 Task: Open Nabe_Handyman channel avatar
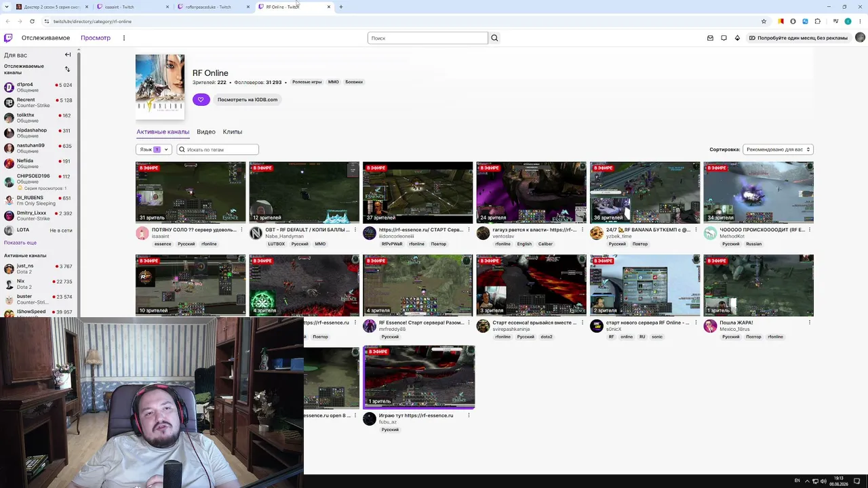256,233
